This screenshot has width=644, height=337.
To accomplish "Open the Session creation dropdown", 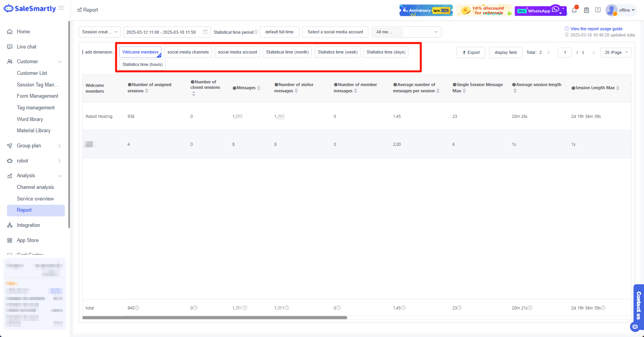I will tap(100, 32).
